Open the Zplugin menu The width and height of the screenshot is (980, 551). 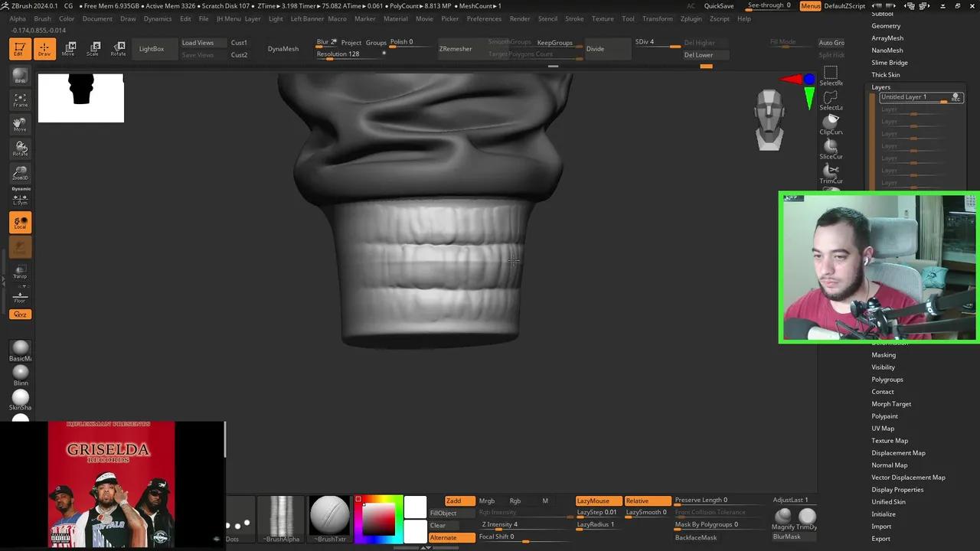click(691, 18)
